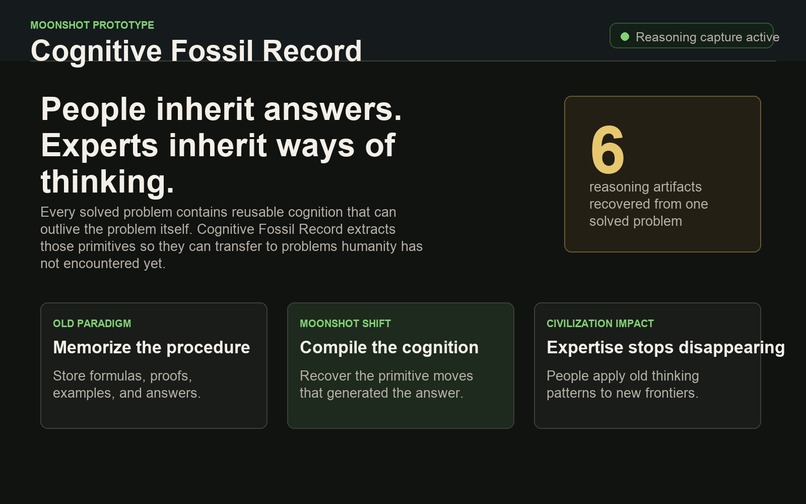
Task: Click 'Recover the primitive moves' description text
Action: (x=386, y=385)
